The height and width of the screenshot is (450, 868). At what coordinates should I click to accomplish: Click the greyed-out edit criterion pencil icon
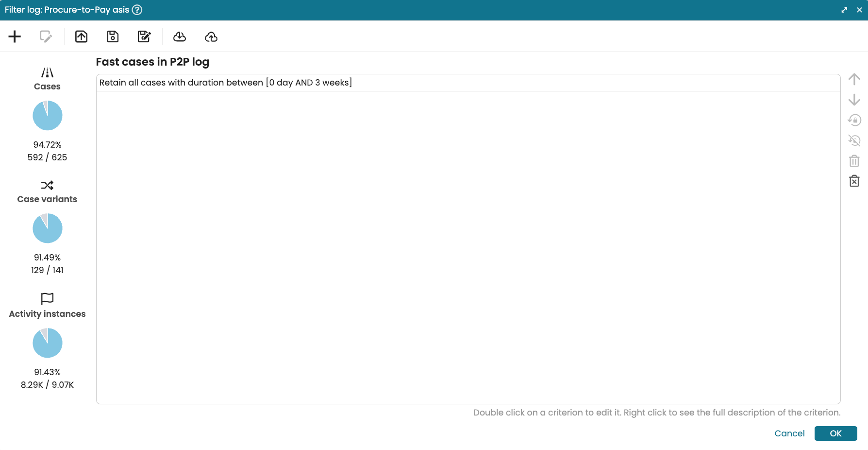pyautogui.click(x=46, y=36)
